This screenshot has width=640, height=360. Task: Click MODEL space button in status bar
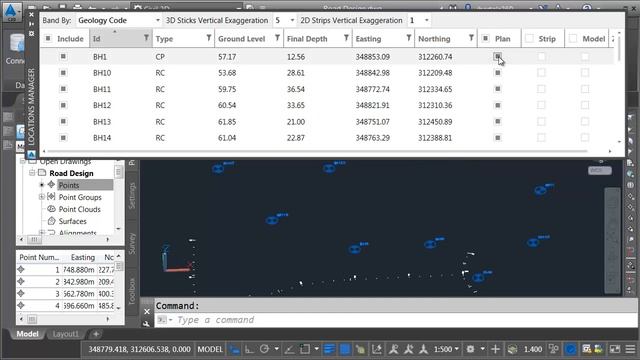[210, 349]
